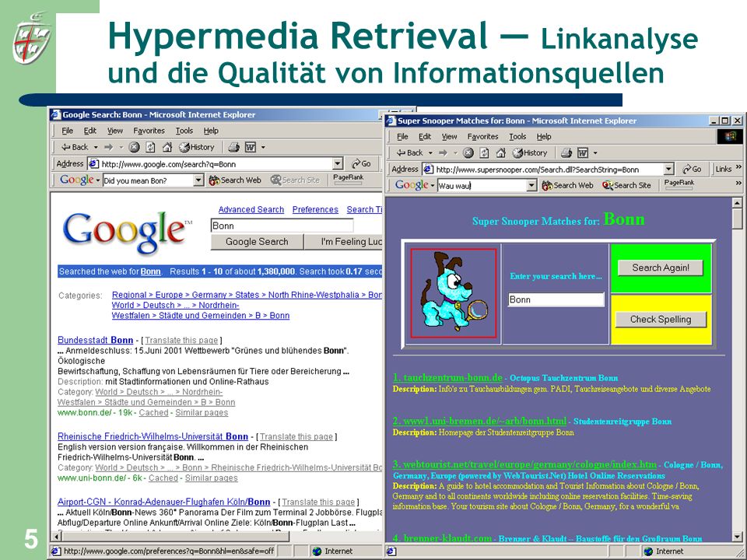
Task: Click the Check Spelling button
Action: (x=661, y=320)
